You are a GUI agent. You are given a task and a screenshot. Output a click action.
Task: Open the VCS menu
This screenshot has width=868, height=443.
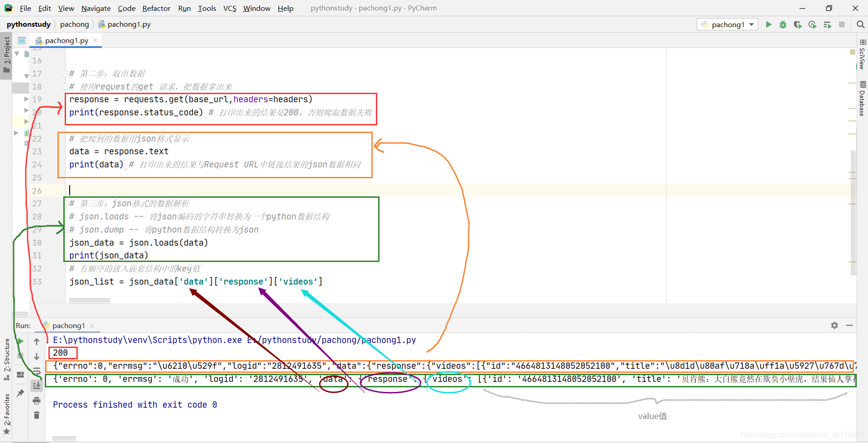(230, 8)
